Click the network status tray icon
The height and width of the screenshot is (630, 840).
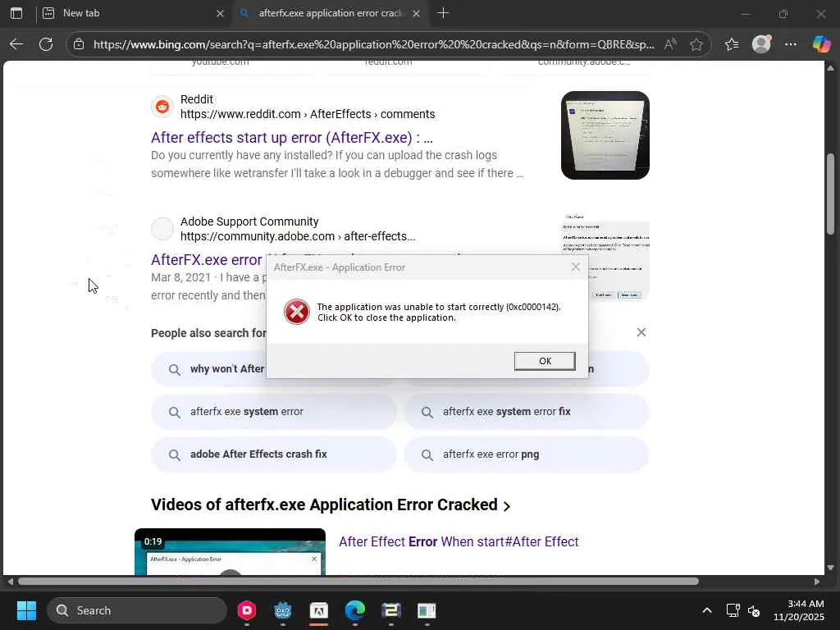click(x=733, y=610)
